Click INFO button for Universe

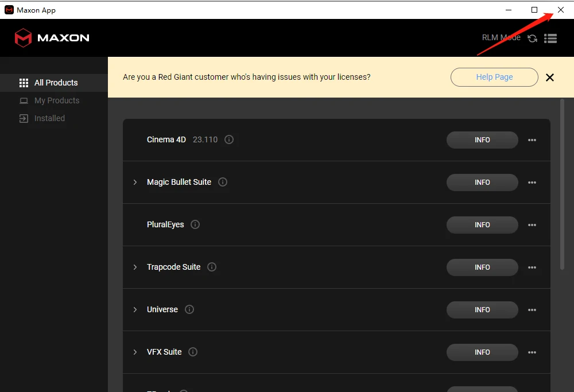(x=482, y=310)
